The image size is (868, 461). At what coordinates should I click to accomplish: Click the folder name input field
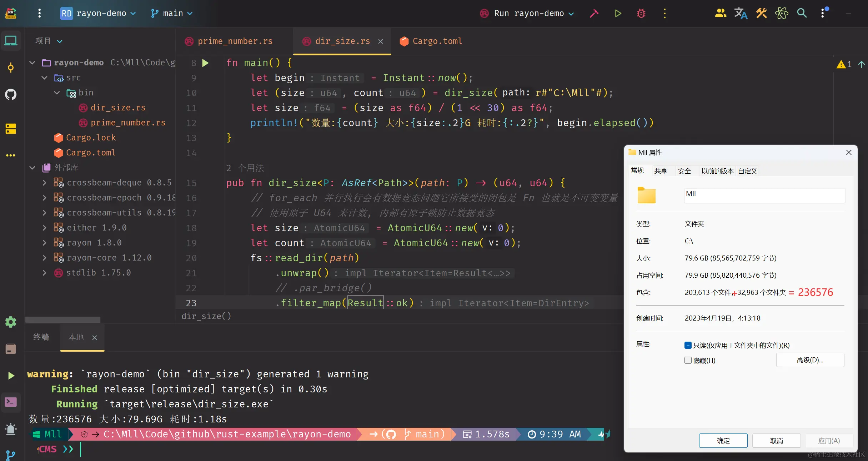[764, 195]
